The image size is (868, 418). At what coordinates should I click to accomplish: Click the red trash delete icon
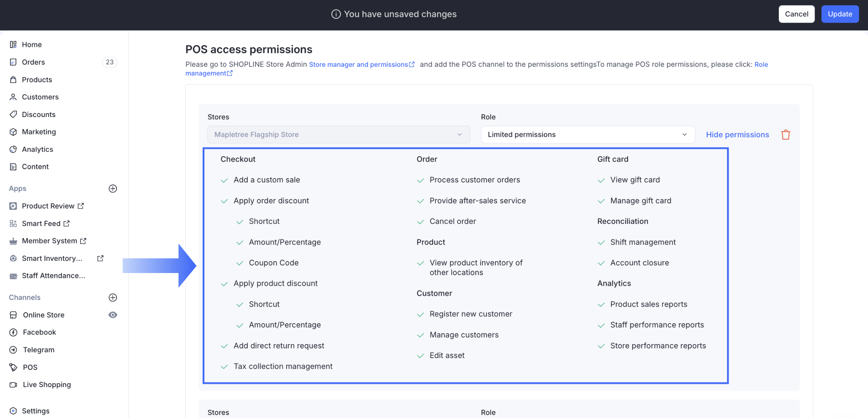[x=786, y=135]
